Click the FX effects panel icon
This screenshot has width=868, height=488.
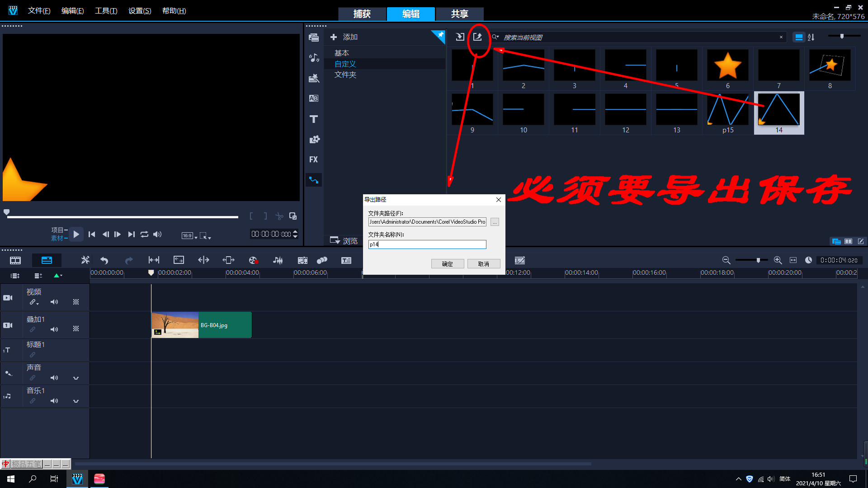[314, 159]
